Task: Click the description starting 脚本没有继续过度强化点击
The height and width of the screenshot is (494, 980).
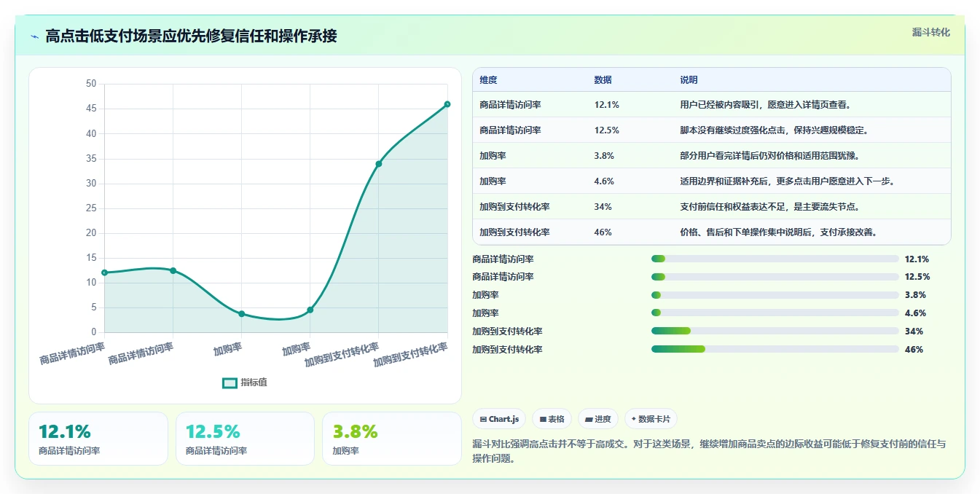Action: pos(775,130)
